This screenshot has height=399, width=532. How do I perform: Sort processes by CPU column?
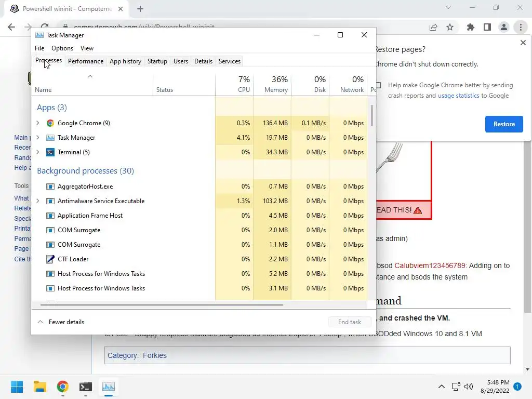click(234, 84)
